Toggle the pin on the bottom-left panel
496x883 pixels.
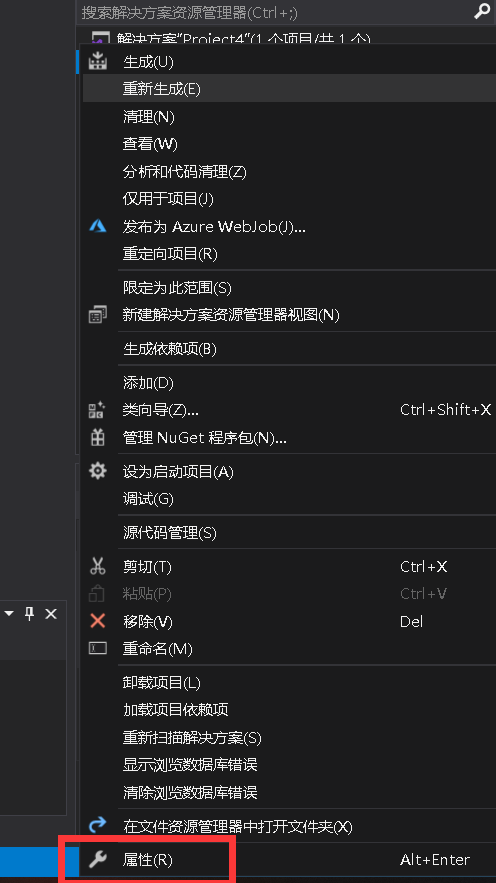click(x=30, y=614)
